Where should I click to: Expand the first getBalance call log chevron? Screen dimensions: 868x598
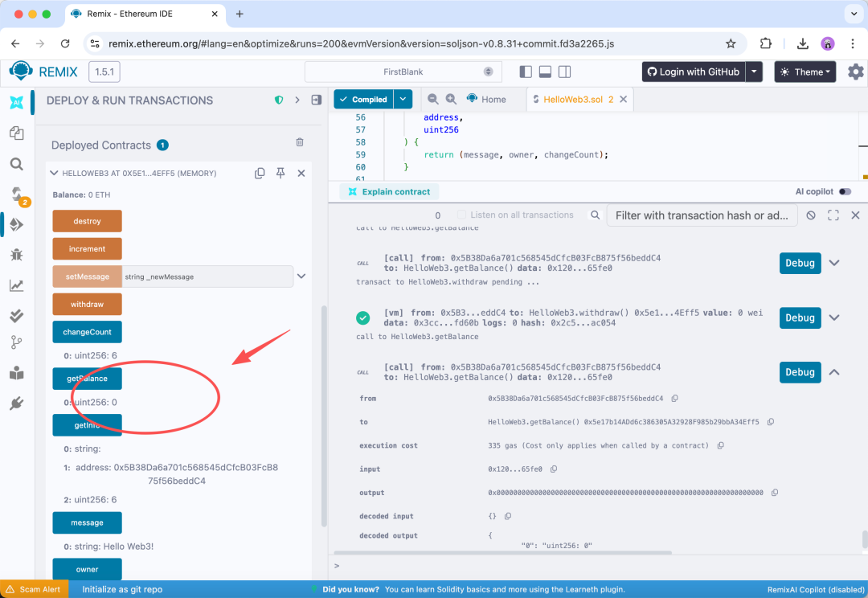click(834, 263)
